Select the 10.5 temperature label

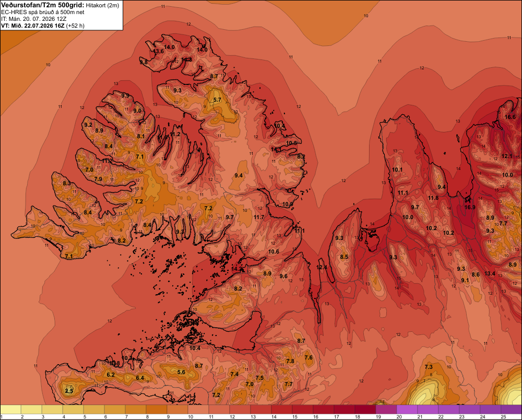click(x=291, y=143)
